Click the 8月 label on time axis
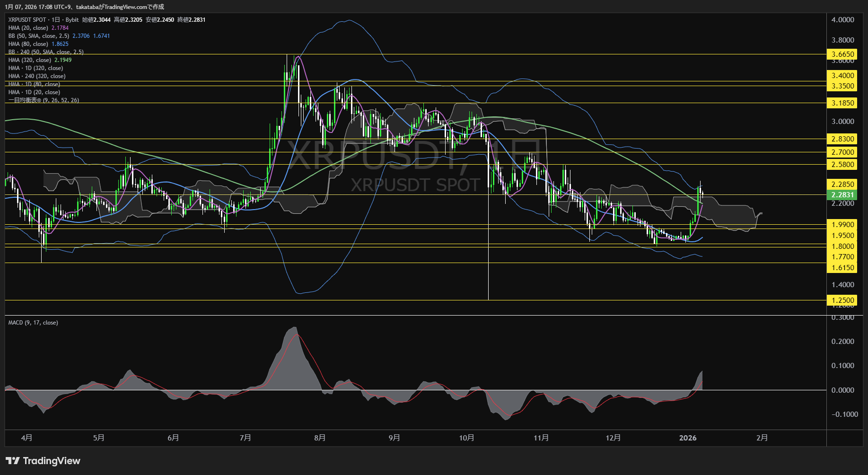This screenshot has width=868, height=475. click(x=320, y=438)
